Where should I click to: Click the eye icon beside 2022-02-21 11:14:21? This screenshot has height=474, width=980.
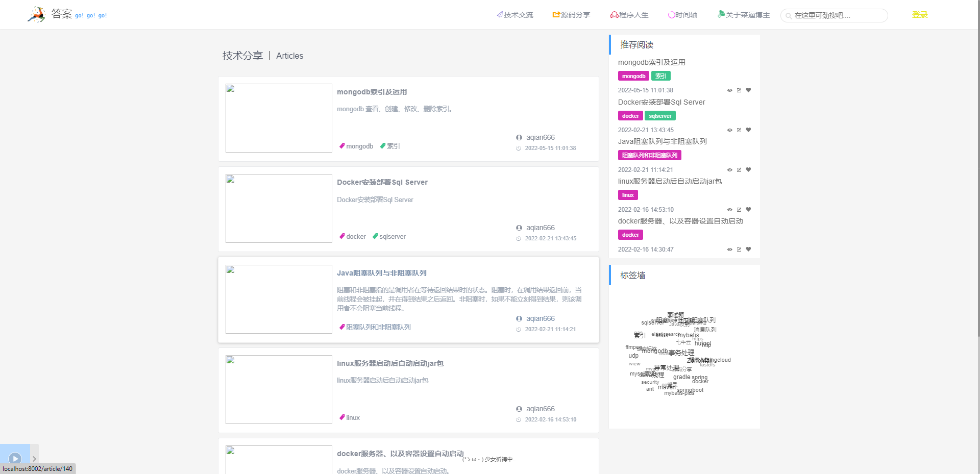(x=730, y=170)
